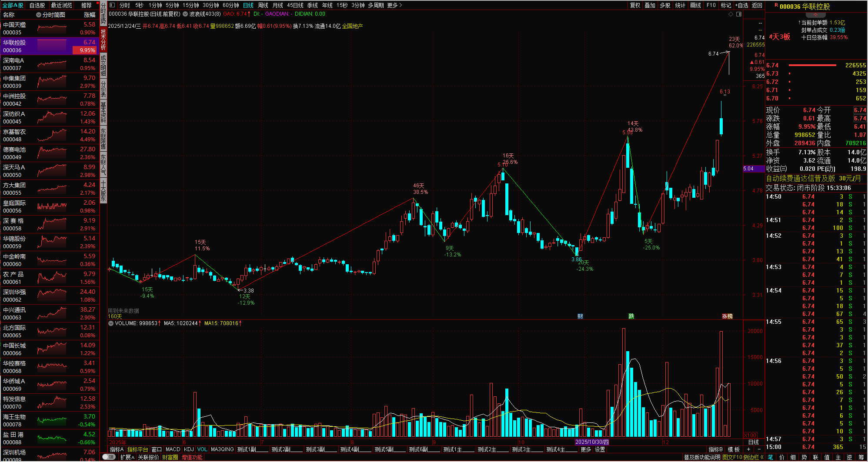868x462 pixels.
Task: Click the 联 icon in the bottom-right bar
Action: pos(816,457)
